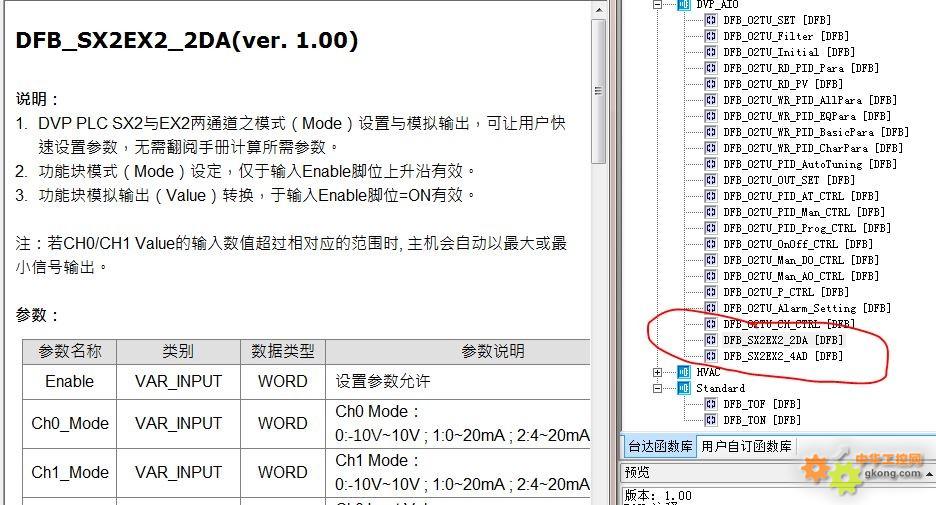Click the DFB_TON block icon
This screenshot has height=505, width=936.
(710, 420)
